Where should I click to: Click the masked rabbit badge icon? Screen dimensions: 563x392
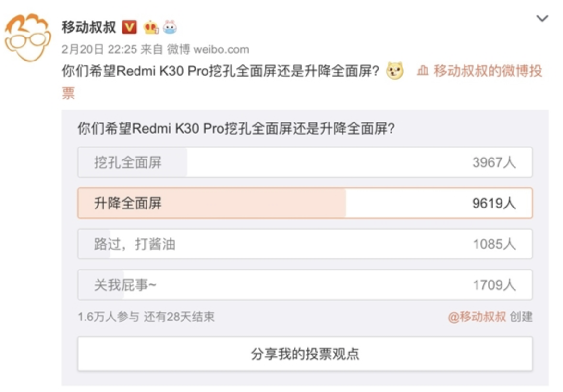click(170, 27)
